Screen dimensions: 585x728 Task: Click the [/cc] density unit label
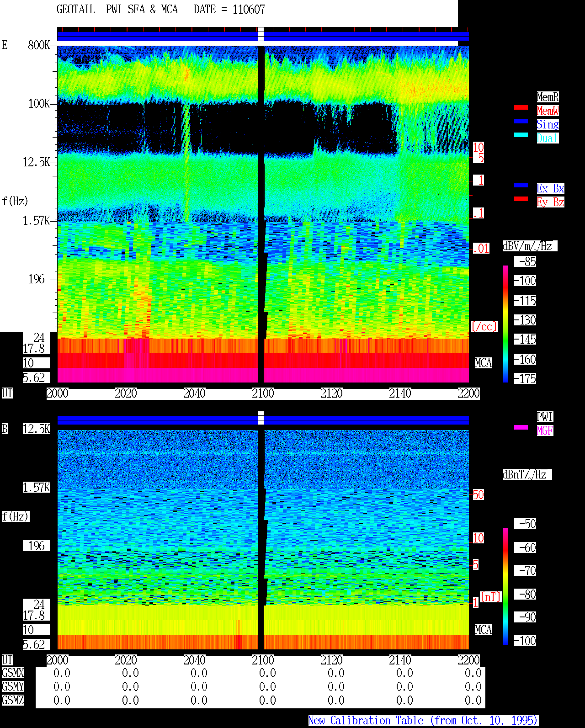coord(484,326)
